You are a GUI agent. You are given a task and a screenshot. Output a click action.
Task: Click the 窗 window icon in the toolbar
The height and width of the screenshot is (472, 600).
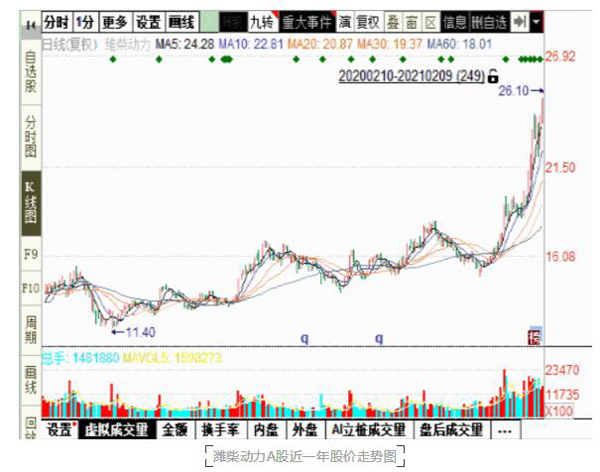tap(411, 21)
